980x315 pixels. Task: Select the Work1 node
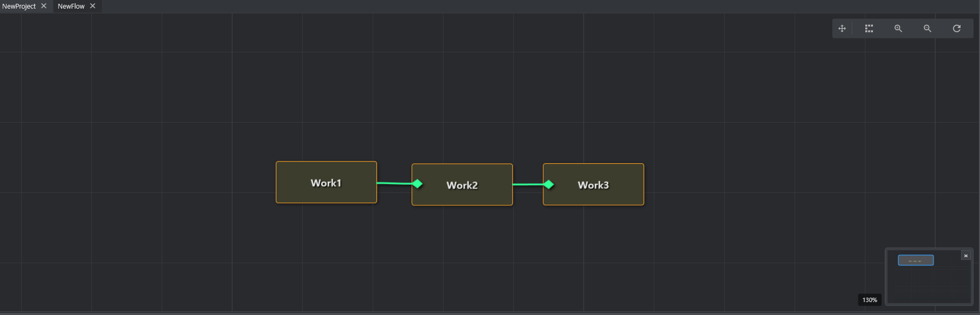coord(326,183)
